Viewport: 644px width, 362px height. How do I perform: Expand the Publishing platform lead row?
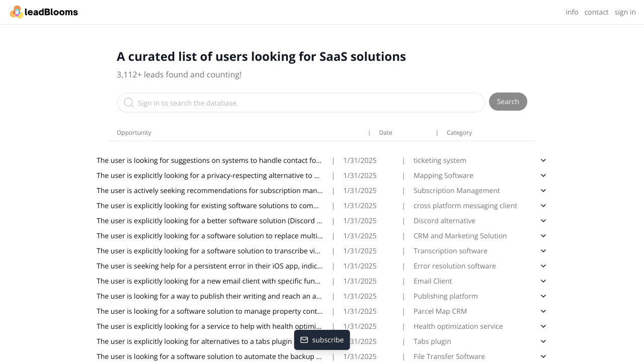[x=543, y=296]
